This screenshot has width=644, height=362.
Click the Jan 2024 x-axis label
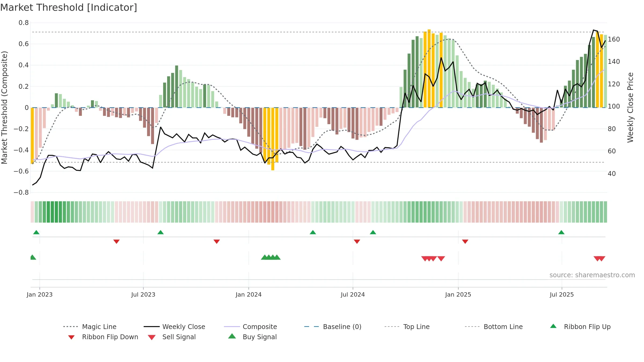[x=249, y=294]
